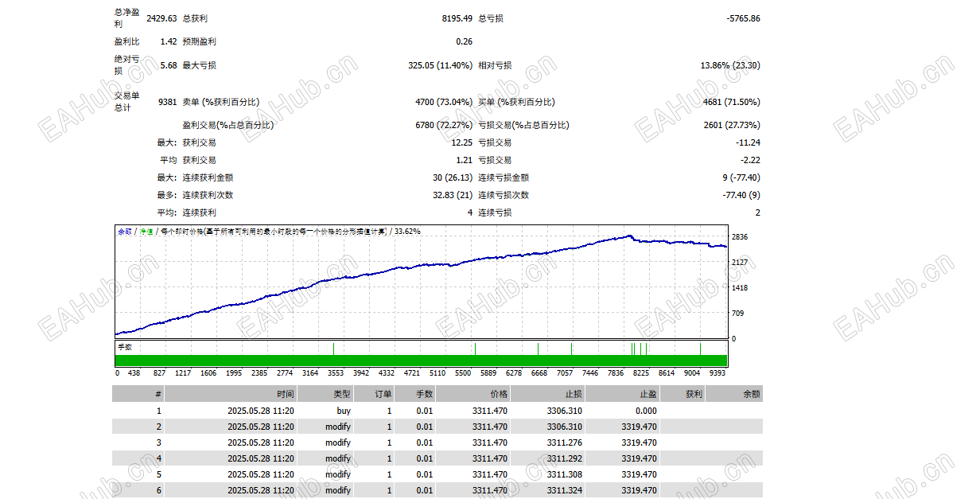980x499 pixels.
Task: Click the 卖单 (%获利百分比) label
Action: click(x=220, y=102)
